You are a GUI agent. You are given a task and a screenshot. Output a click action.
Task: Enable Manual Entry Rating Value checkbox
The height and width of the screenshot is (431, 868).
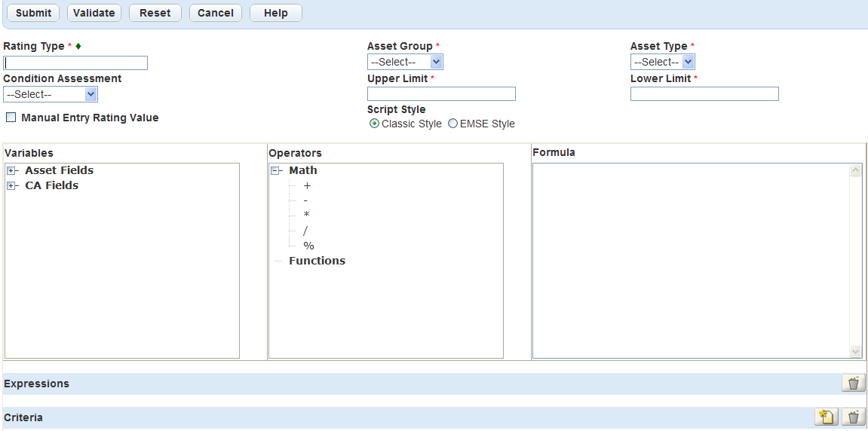point(11,118)
